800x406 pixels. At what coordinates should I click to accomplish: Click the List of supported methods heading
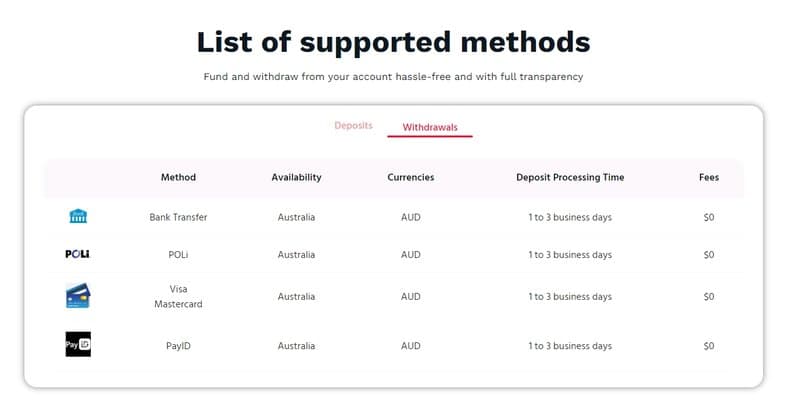393,42
